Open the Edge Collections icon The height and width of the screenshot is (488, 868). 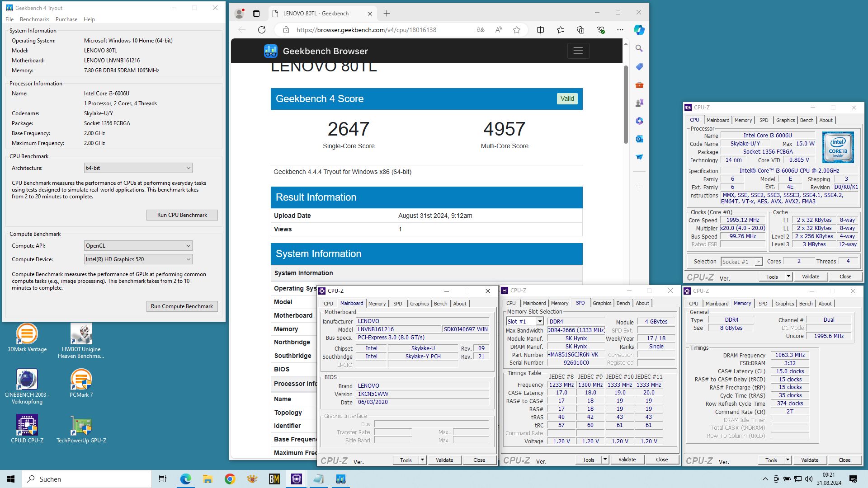(580, 30)
